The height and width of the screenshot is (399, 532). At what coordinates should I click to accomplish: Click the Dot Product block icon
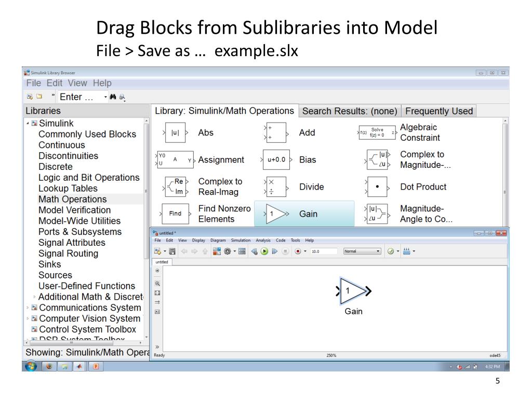(x=377, y=187)
